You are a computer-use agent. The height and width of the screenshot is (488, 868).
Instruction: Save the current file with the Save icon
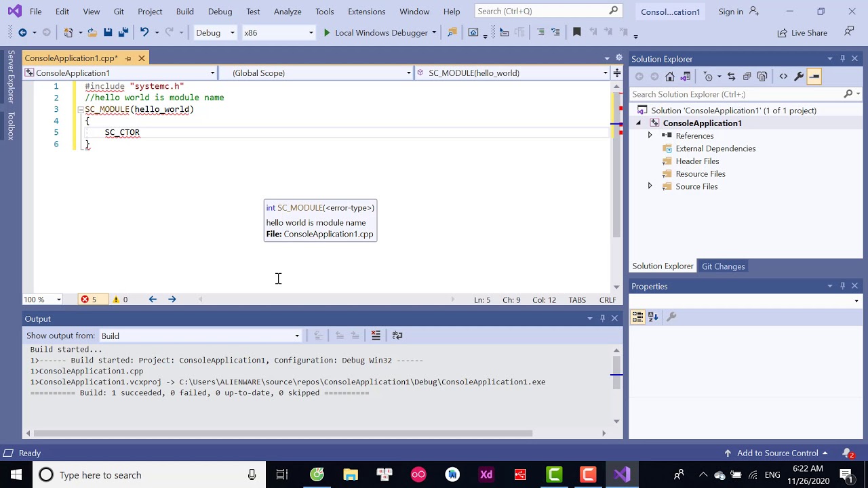tap(107, 33)
